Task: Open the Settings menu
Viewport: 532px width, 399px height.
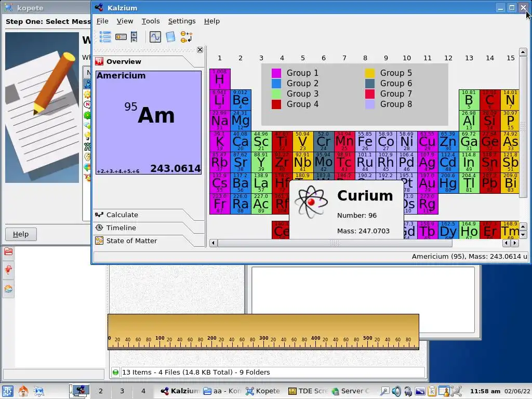Action: [182, 21]
